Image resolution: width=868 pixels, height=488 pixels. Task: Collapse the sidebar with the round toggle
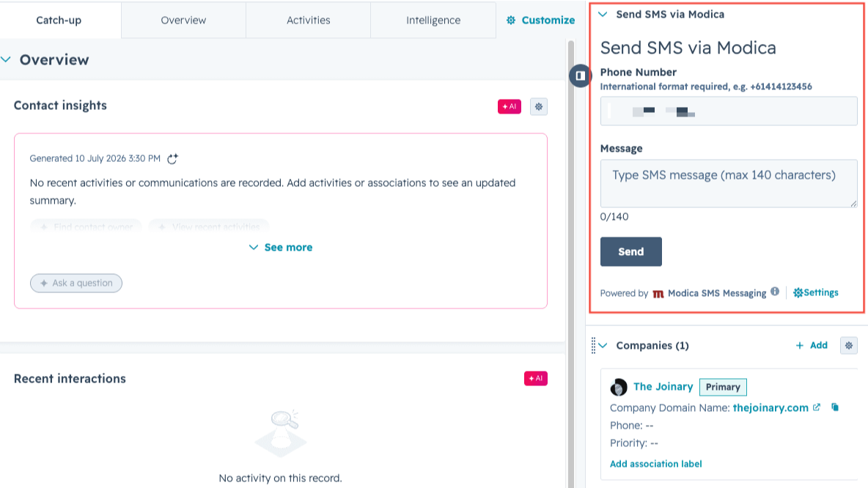(x=580, y=75)
